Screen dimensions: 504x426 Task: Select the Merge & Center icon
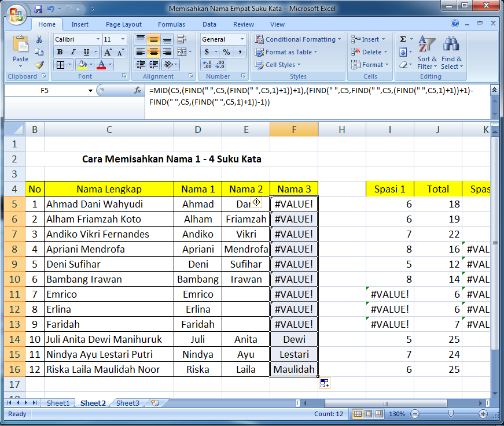click(182, 51)
